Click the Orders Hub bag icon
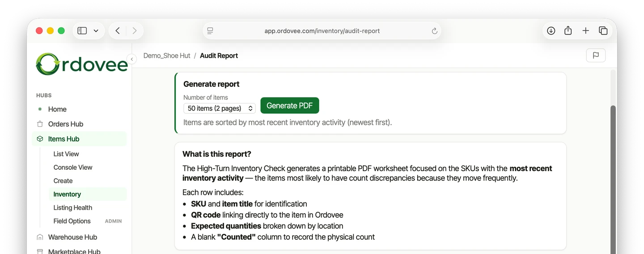 tap(40, 124)
